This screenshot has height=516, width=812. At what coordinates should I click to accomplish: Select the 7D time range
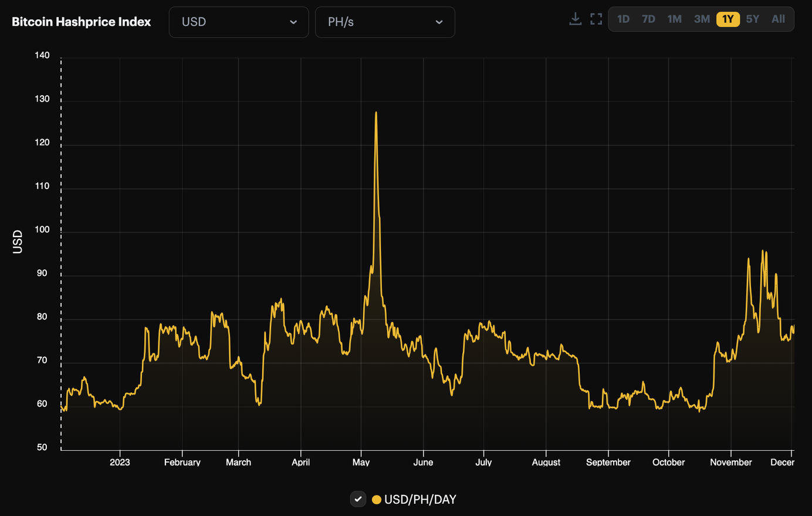[648, 19]
